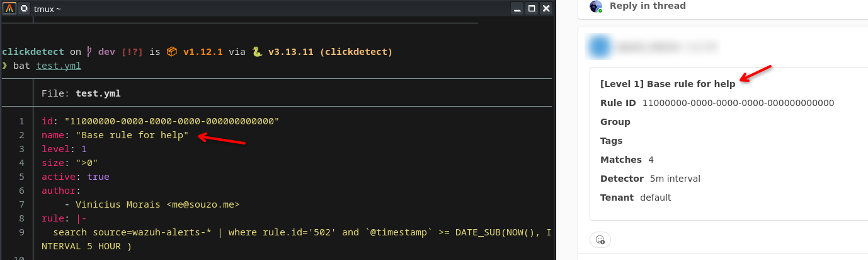Click the 'search source=wazuh-alerts-*' query line

[302, 232]
